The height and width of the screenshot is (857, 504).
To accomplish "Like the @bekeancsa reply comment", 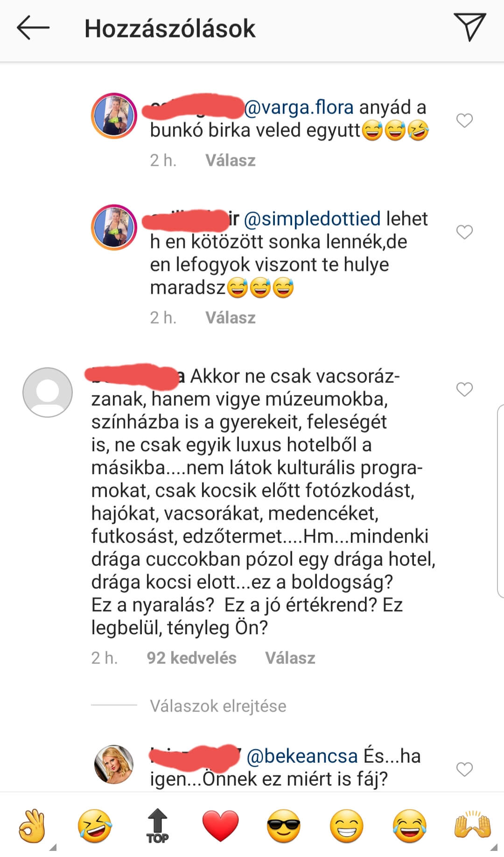I will (x=464, y=769).
